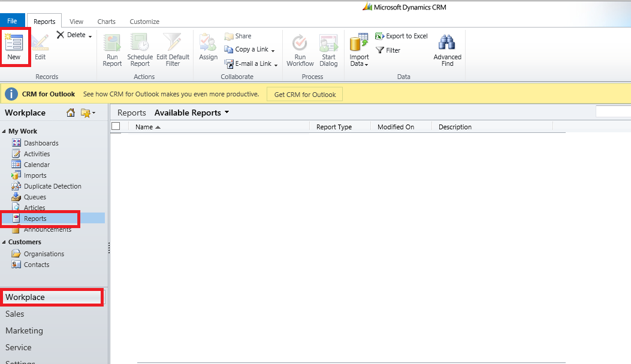The height and width of the screenshot is (364, 631).
Task: Open Advanced Find binoculars icon
Action: coord(447,43)
